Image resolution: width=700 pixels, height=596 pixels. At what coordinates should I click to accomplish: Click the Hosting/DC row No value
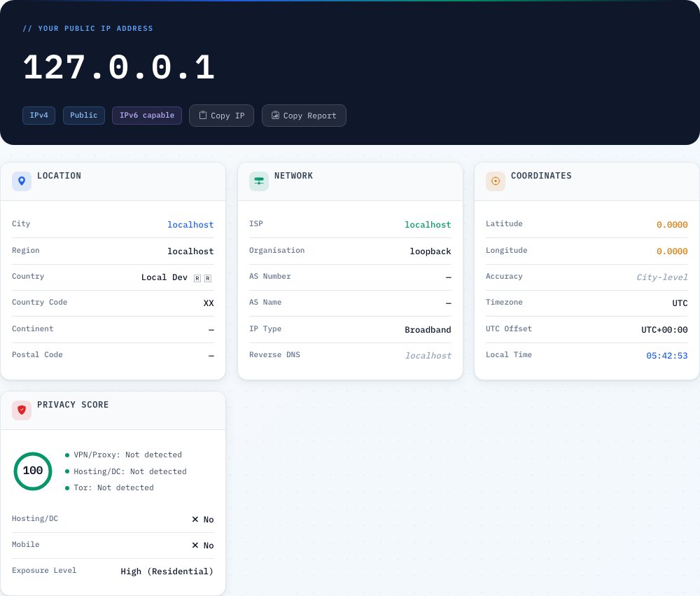pos(203,520)
